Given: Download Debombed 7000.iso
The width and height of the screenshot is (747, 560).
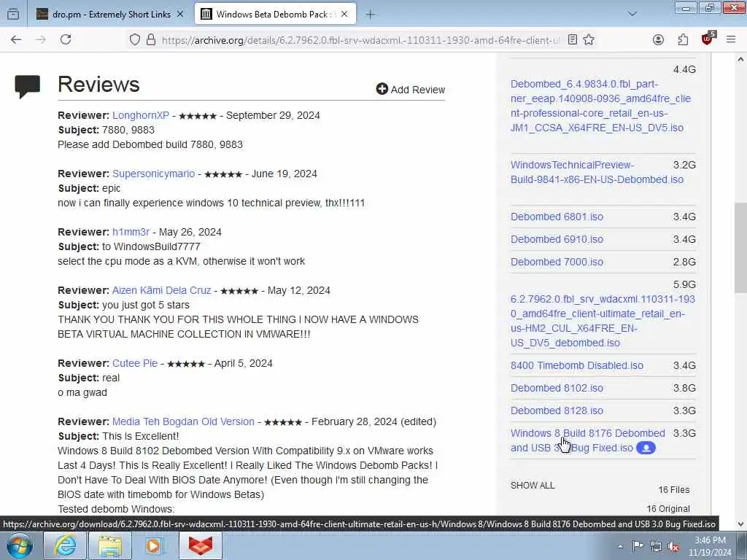Looking at the screenshot, I should tap(557, 262).
